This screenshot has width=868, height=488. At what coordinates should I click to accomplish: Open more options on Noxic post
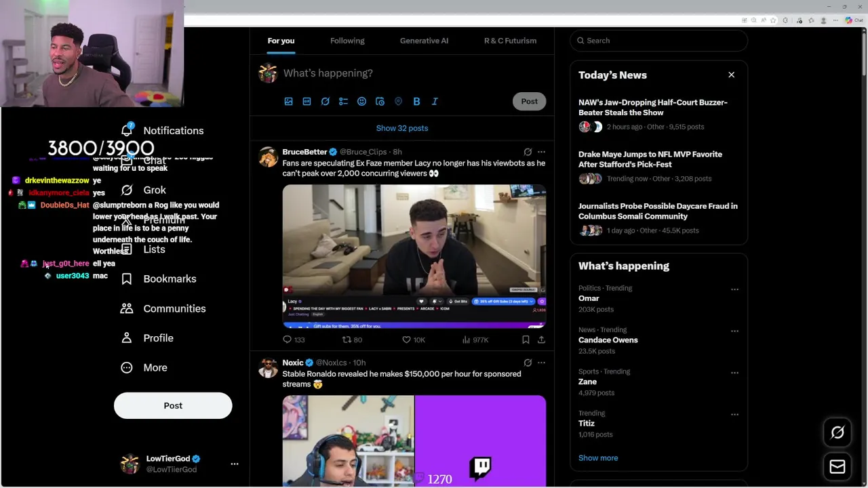pyautogui.click(x=541, y=363)
